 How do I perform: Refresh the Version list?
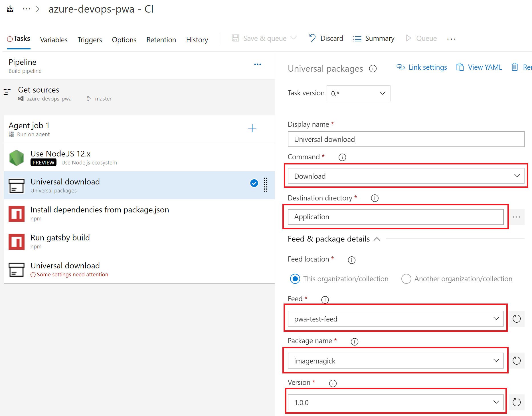tap(517, 402)
